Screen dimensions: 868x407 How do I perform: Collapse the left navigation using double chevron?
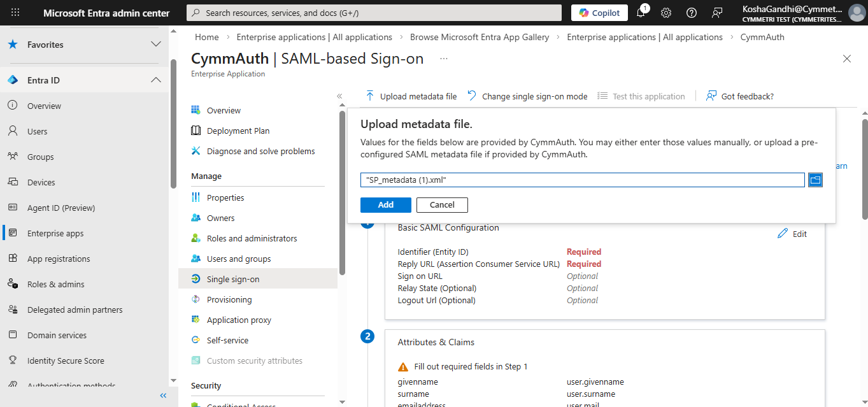(x=163, y=396)
